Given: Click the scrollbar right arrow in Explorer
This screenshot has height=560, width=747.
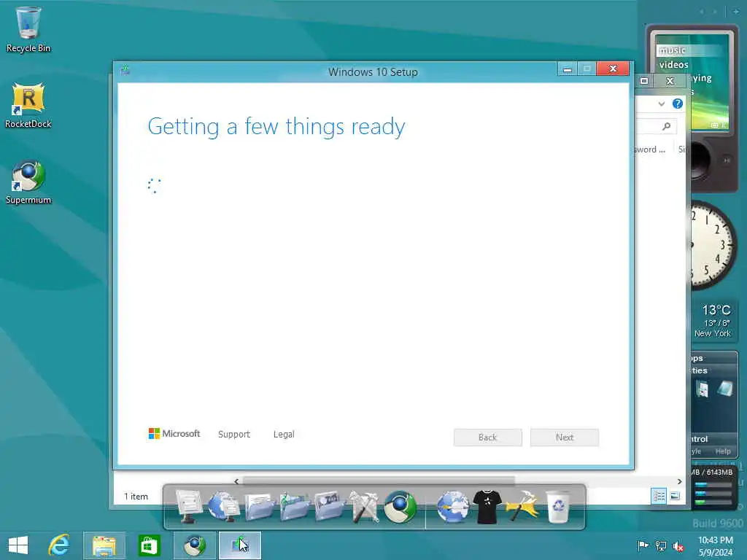Looking at the screenshot, I should click(679, 481).
